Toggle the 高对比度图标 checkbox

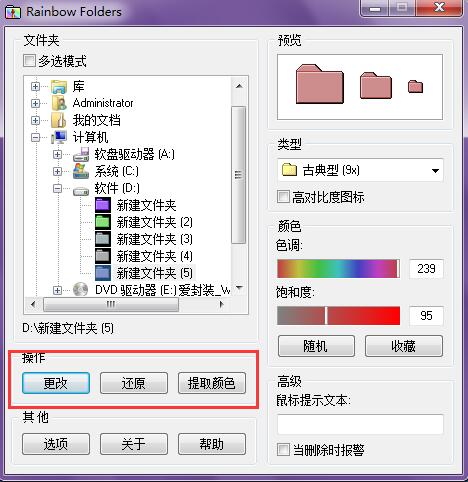pyautogui.click(x=283, y=197)
